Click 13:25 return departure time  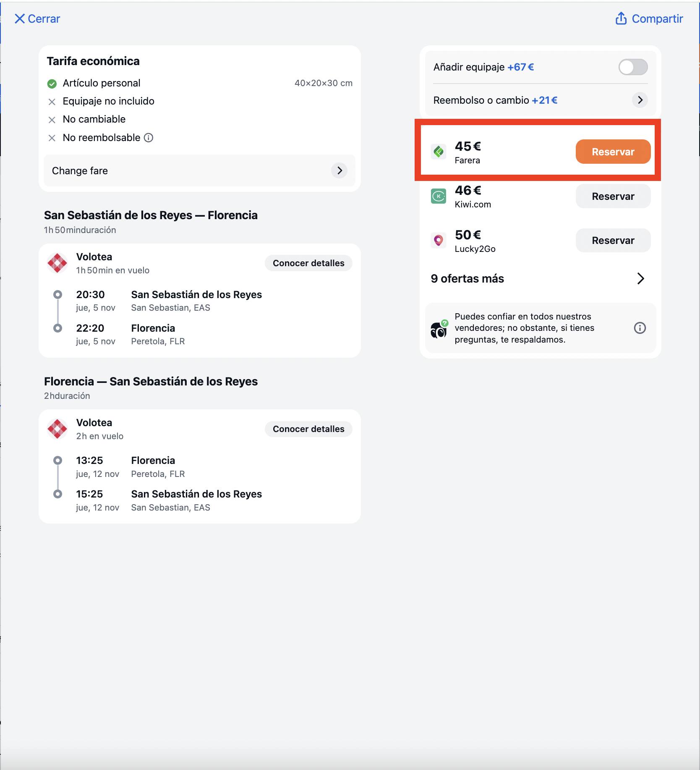point(89,461)
